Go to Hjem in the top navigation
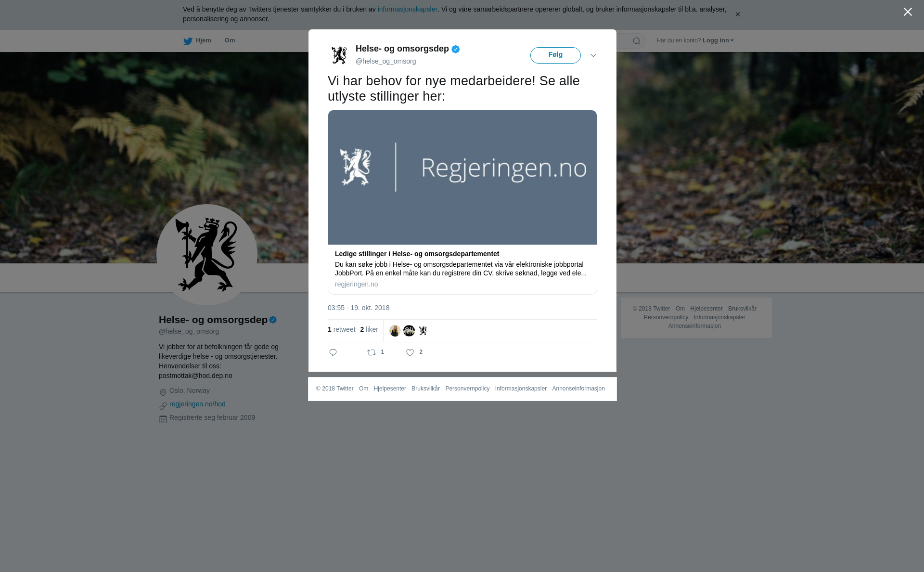The height and width of the screenshot is (572, 924). click(197, 40)
